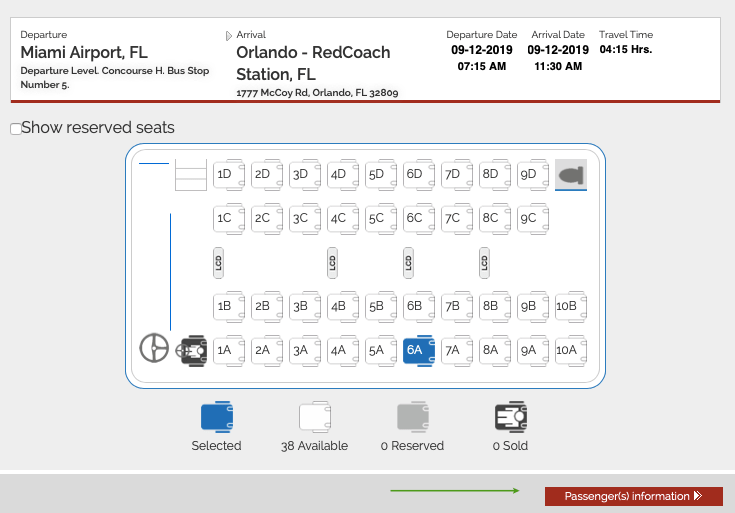The height and width of the screenshot is (513, 735).
Task: Select seat 3C
Action: click(305, 219)
